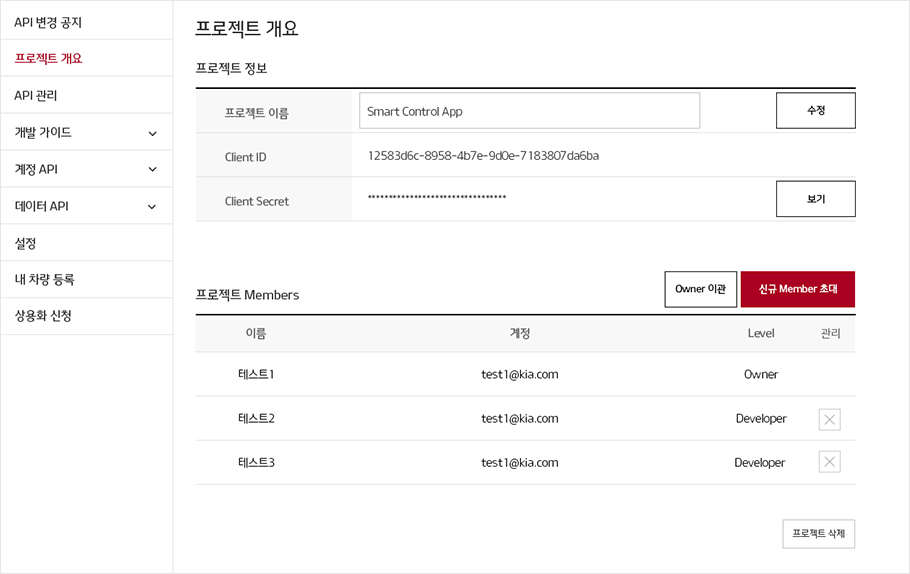
Task: Focus the 프로젝트 이름 input field
Action: (x=529, y=111)
